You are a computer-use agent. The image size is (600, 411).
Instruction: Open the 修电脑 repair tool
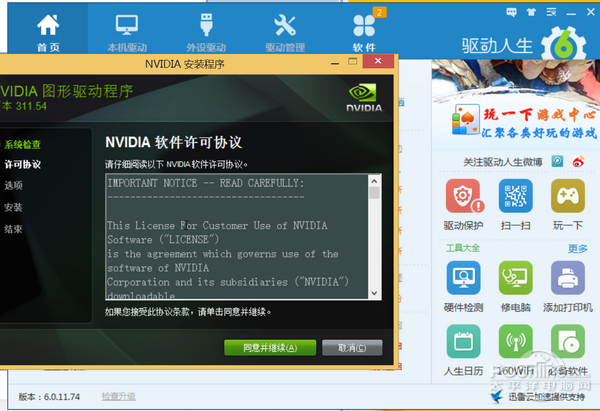coord(515,278)
